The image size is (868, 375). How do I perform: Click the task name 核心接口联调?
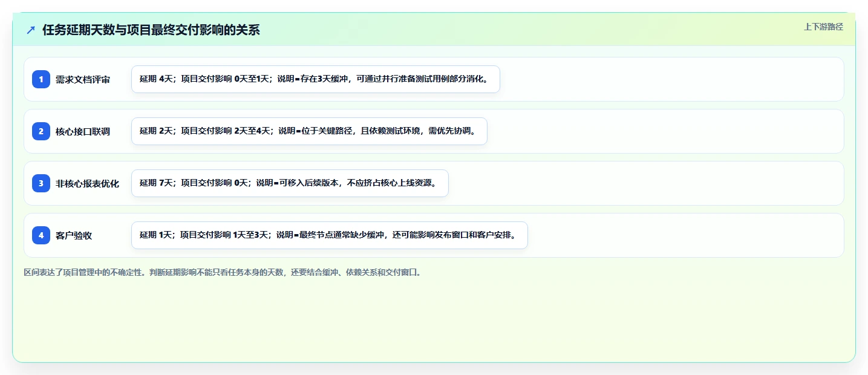[x=83, y=131]
